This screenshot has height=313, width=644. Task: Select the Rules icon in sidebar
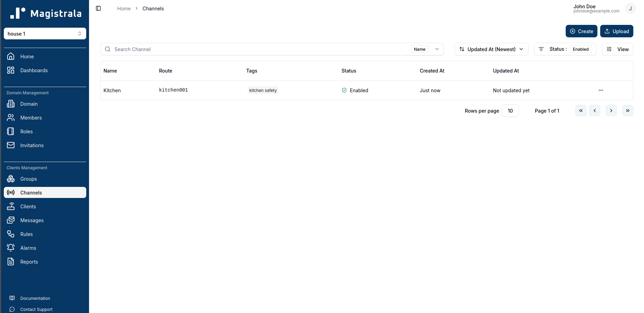[11, 234]
